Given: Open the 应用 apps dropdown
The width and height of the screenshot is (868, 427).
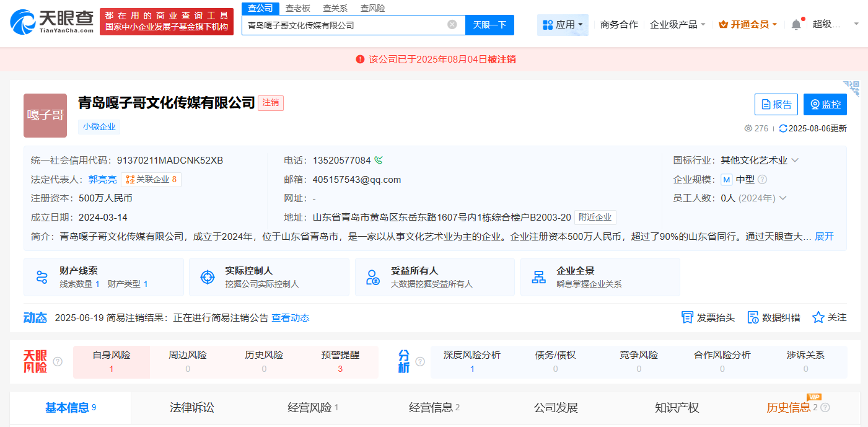Looking at the screenshot, I should tap(562, 24).
